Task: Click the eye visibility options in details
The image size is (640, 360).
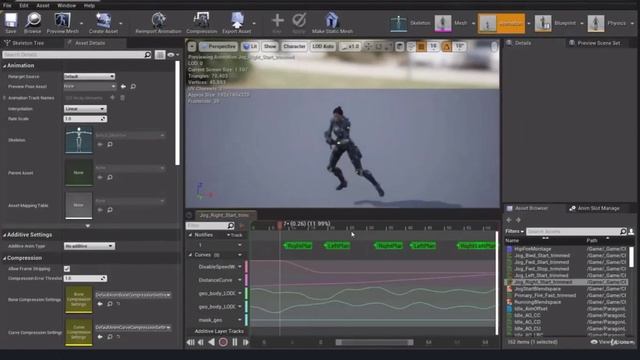Action: click(x=173, y=55)
